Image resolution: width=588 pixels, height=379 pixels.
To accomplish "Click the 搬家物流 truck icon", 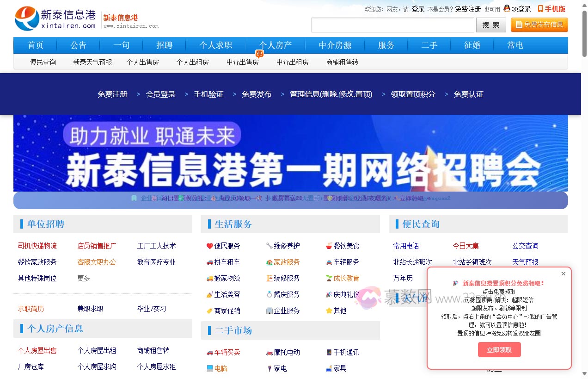I will click(x=210, y=278).
